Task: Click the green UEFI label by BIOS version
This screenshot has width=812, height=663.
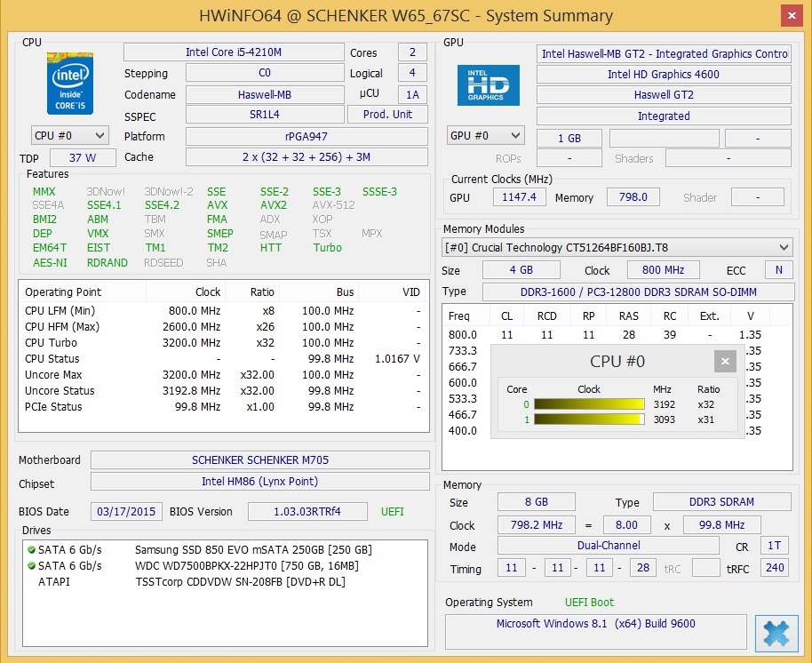Action: tap(392, 512)
